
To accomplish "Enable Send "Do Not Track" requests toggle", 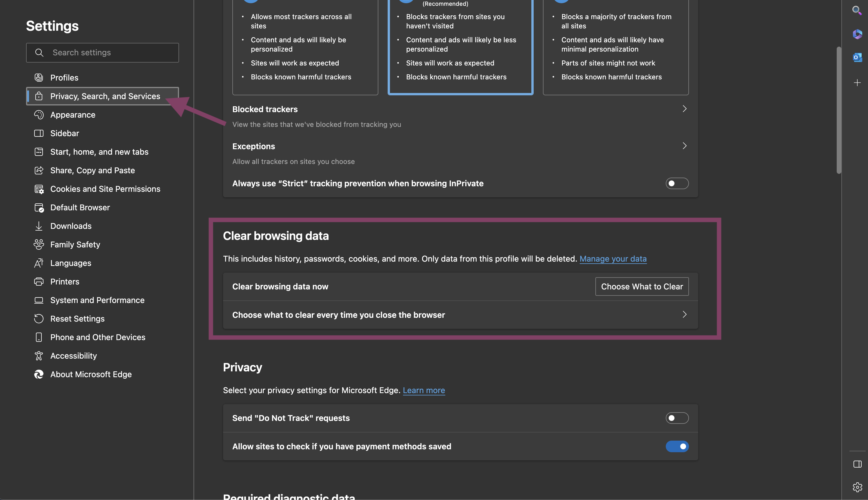I will pyautogui.click(x=677, y=418).
